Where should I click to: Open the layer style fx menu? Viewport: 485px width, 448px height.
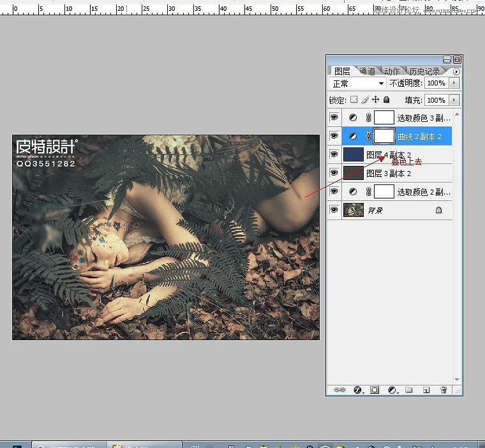coord(357,390)
